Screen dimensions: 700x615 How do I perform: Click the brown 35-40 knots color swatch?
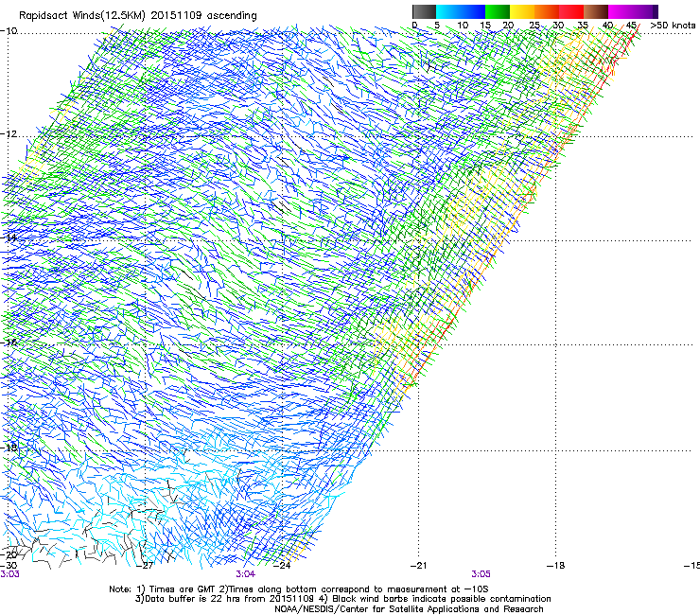(596, 11)
